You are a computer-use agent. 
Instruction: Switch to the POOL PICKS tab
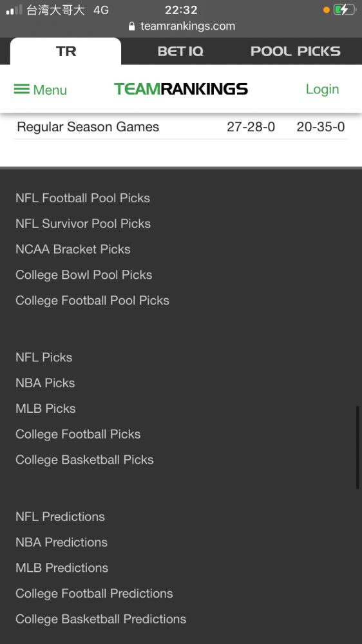[296, 51]
